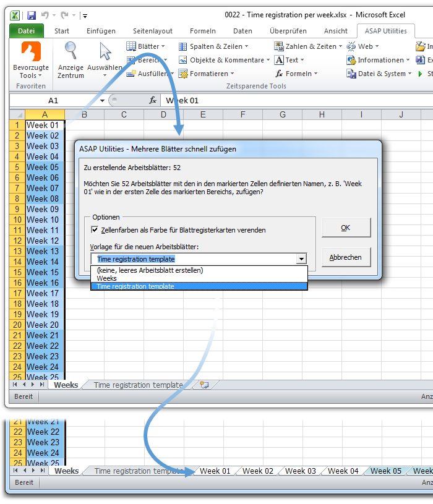Open the Spalten & Zeilen menu
The height and width of the screenshot is (504, 433).
pyautogui.click(x=213, y=46)
